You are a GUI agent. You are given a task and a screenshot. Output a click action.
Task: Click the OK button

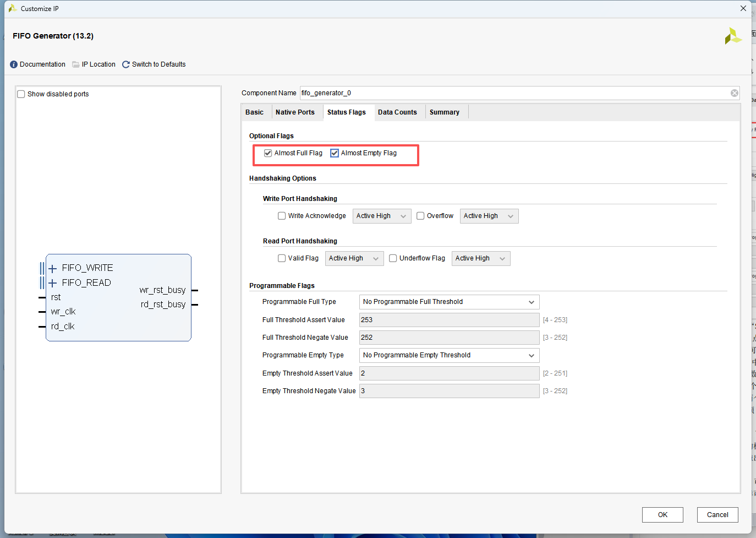(662, 515)
